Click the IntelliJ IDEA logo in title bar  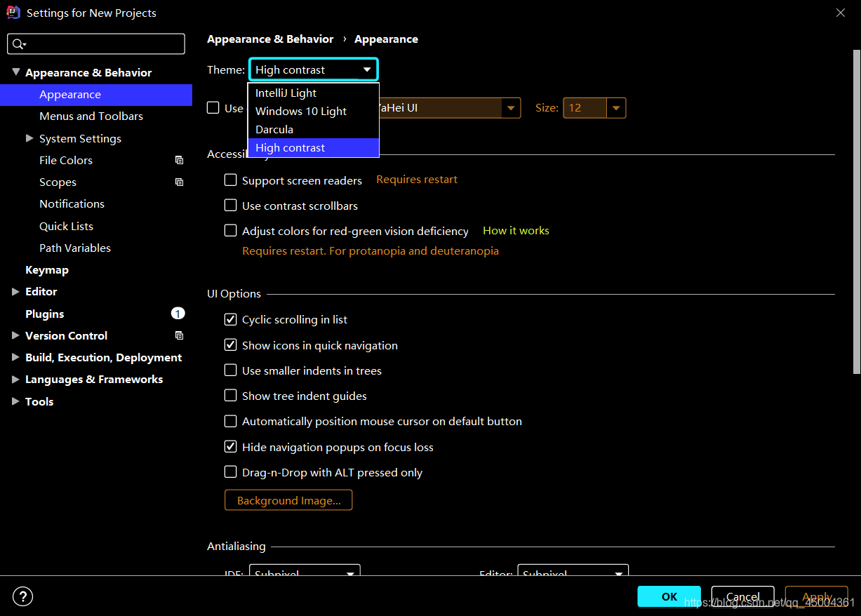coord(13,13)
